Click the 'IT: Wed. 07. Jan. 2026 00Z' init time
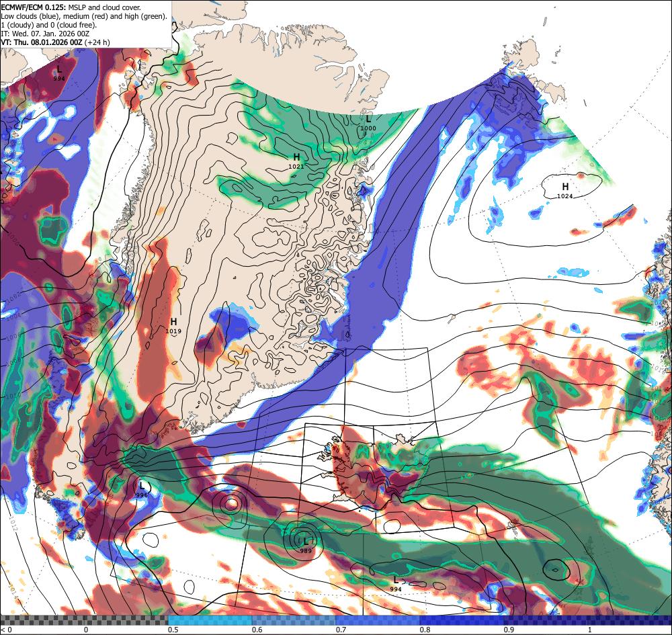672x635 pixels. pos(45,34)
